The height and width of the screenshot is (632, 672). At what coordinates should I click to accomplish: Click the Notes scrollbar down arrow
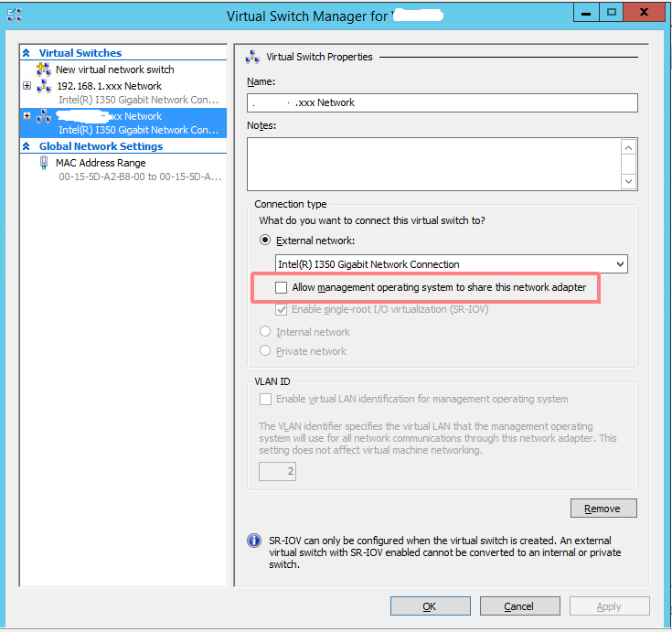[x=628, y=181]
